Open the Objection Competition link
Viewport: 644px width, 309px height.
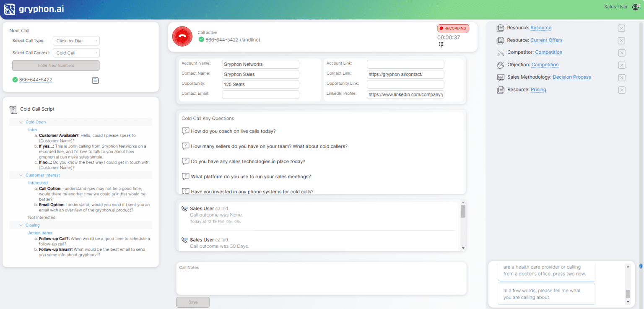point(545,65)
